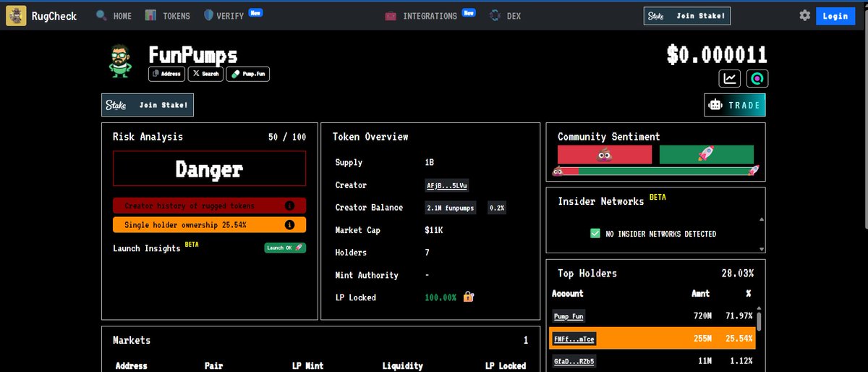Click the teal circle icon beside chart
This screenshot has width=868, height=372.
coord(757,79)
